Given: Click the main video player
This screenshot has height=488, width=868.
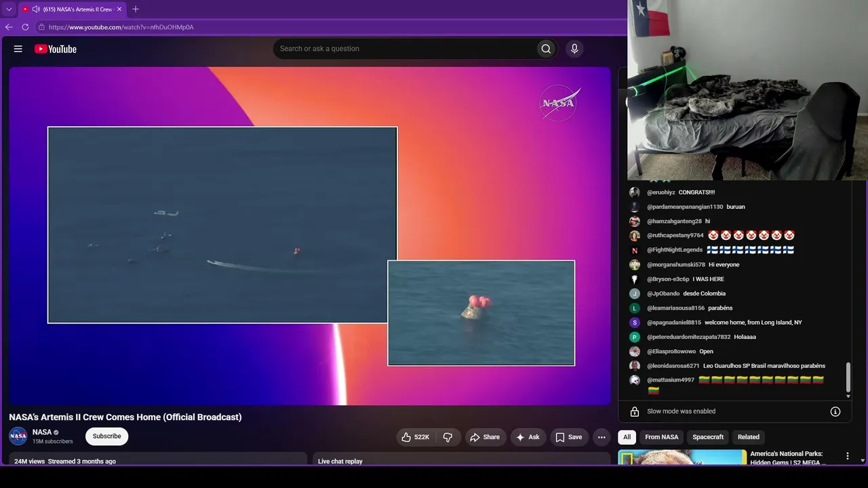Looking at the screenshot, I should (x=310, y=236).
